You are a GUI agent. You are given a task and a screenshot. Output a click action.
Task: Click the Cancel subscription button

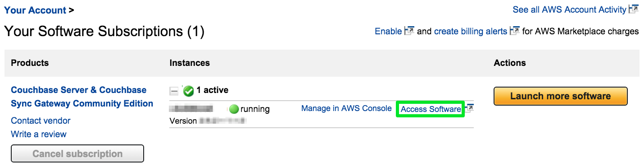coord(77,153)
